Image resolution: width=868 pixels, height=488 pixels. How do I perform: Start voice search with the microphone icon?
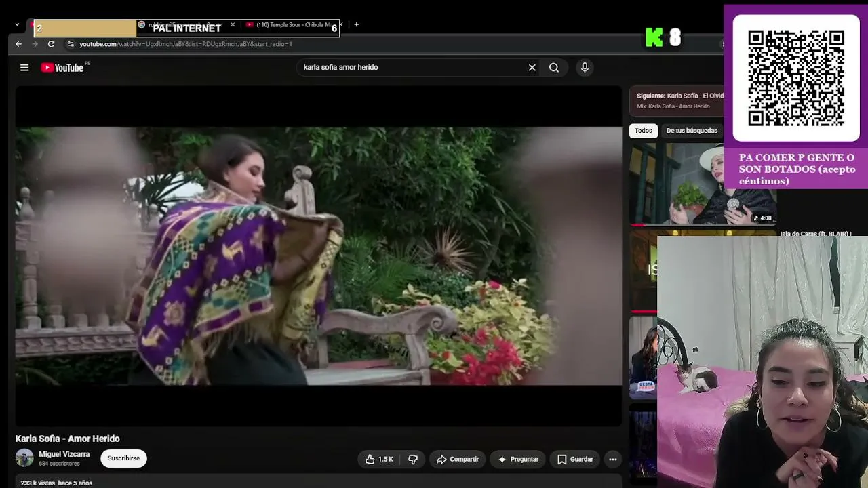pos(585,67)
